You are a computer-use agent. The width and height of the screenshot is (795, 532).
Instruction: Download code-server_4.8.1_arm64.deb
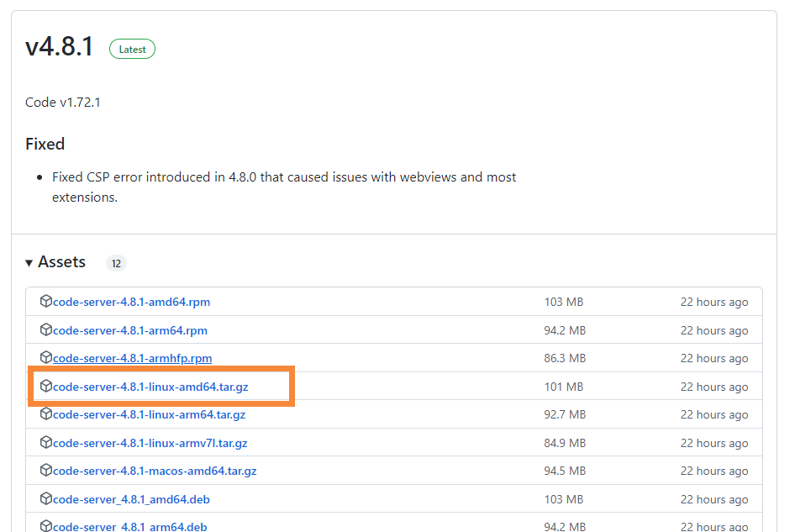coord(129,526)
